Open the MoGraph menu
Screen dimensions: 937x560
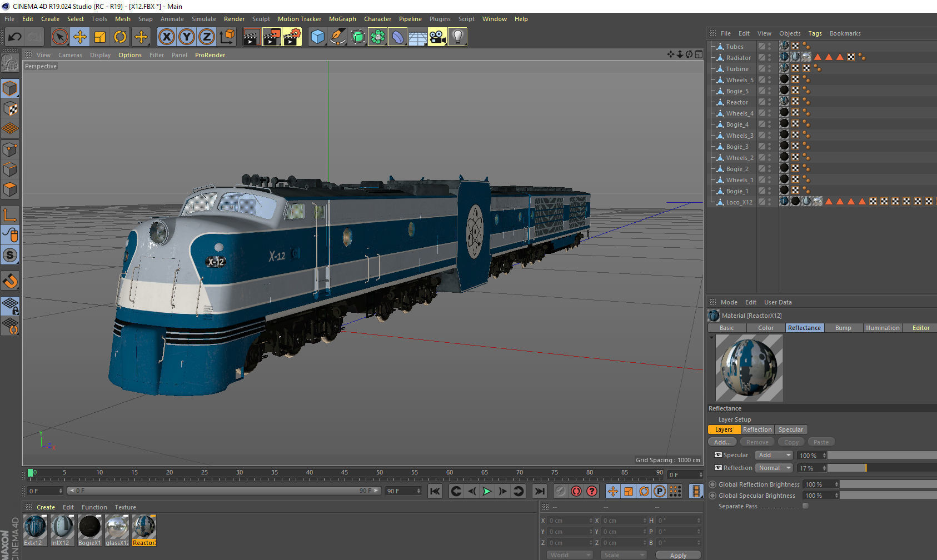[342, 19]
